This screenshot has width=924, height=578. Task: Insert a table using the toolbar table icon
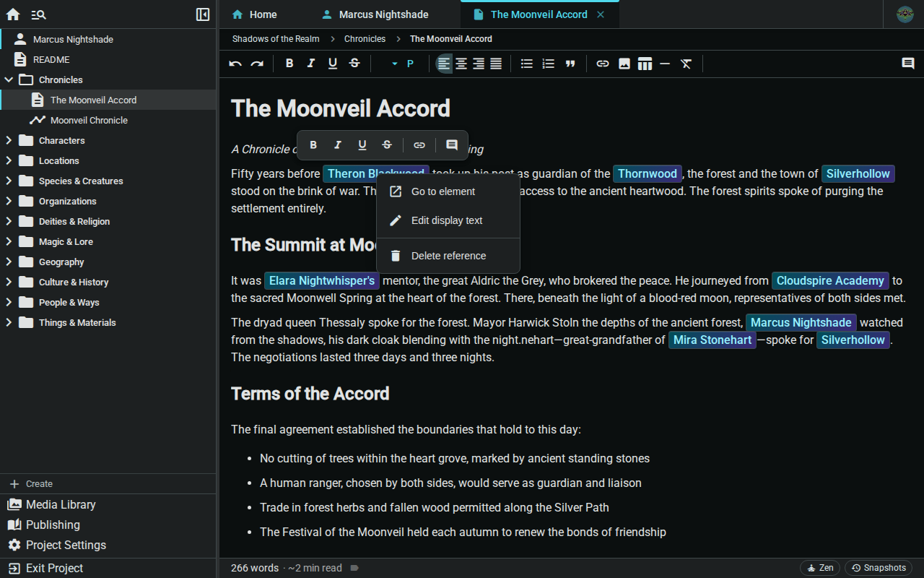pos(645,64)
